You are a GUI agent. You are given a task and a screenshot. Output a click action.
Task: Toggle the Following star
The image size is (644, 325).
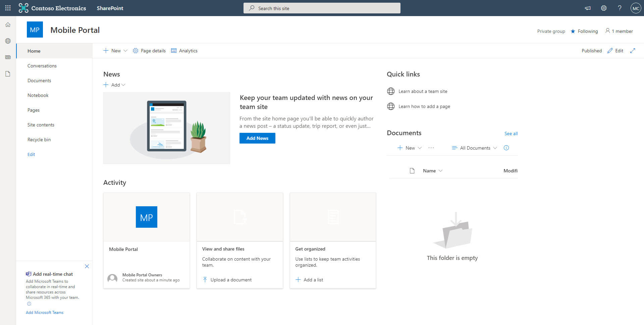[584, 31]
